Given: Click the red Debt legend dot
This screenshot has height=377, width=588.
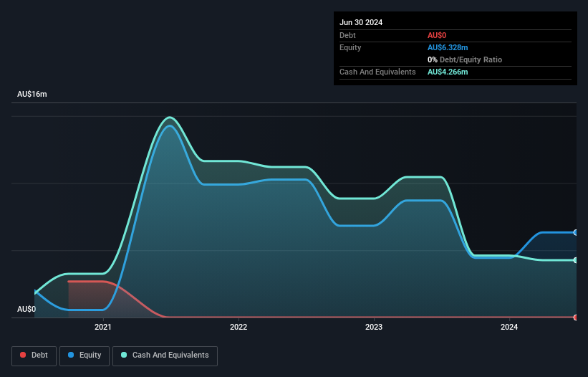Looking at the screenshot, I should [x=23, y=355].
